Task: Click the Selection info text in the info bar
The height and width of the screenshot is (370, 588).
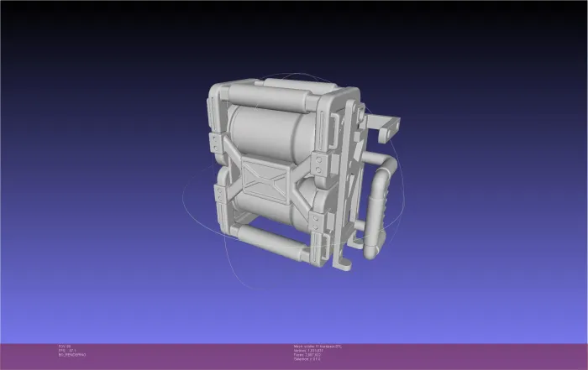Action: click(x=307, y=359)
